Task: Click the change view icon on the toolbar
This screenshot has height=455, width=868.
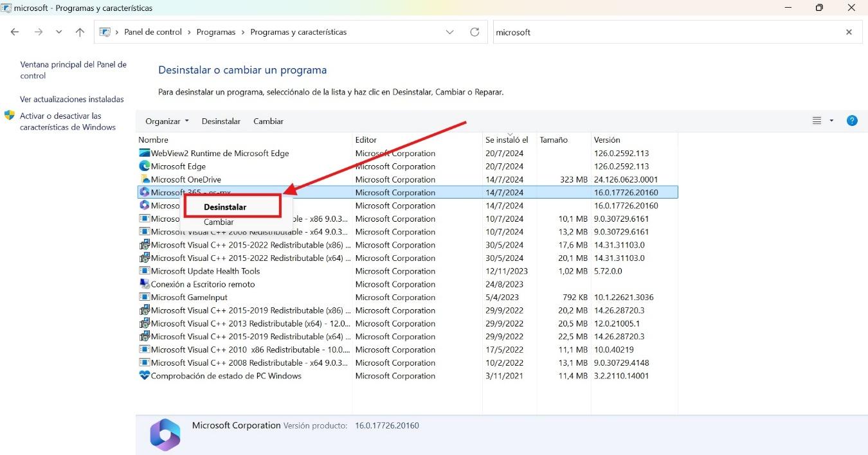Action: (x=817, y=120)
